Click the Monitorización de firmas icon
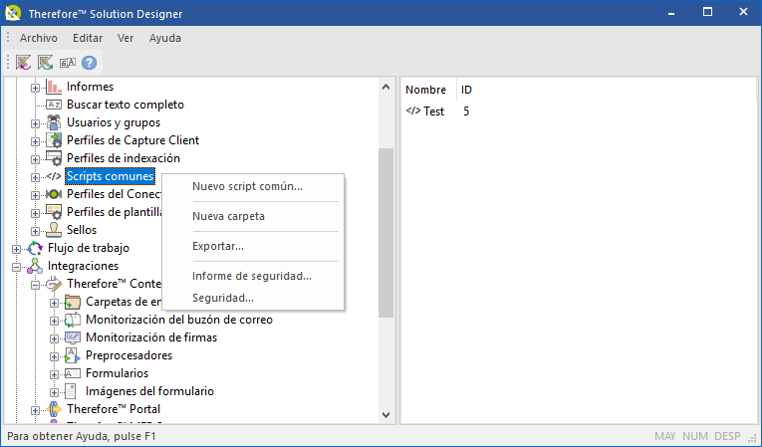The height and width of the screenshot is (447, 762). (x=72, y=338)
